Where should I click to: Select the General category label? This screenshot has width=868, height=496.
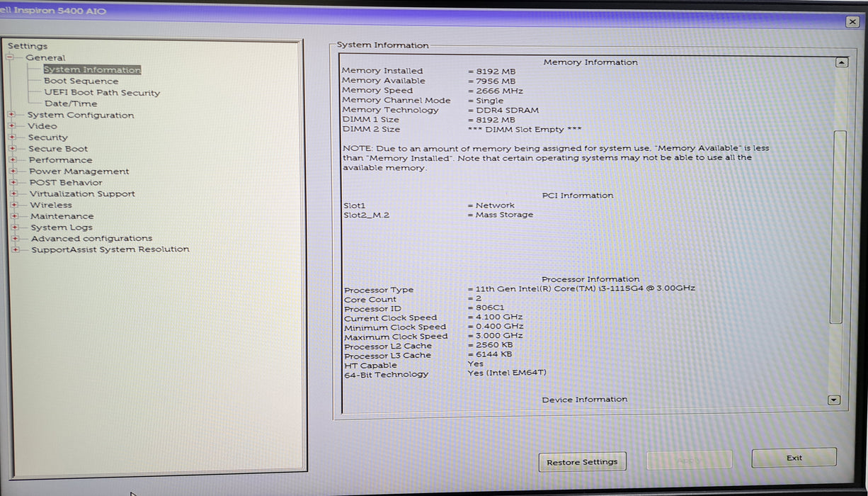pos(45,57)
